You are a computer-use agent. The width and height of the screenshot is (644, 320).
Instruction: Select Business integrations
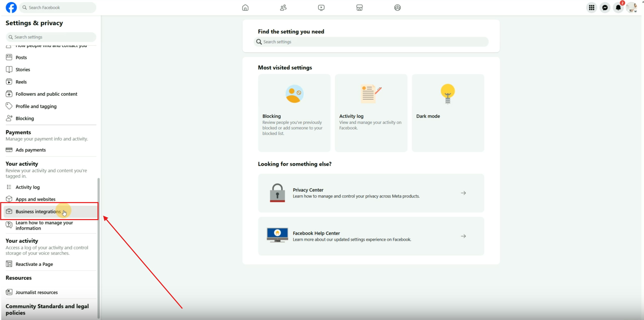click(x=51, y=211)
